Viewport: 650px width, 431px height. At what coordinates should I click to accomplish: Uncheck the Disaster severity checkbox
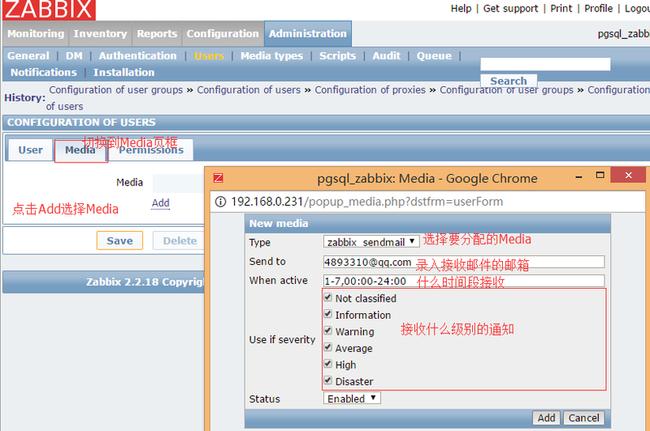click(x=329, y=381)
